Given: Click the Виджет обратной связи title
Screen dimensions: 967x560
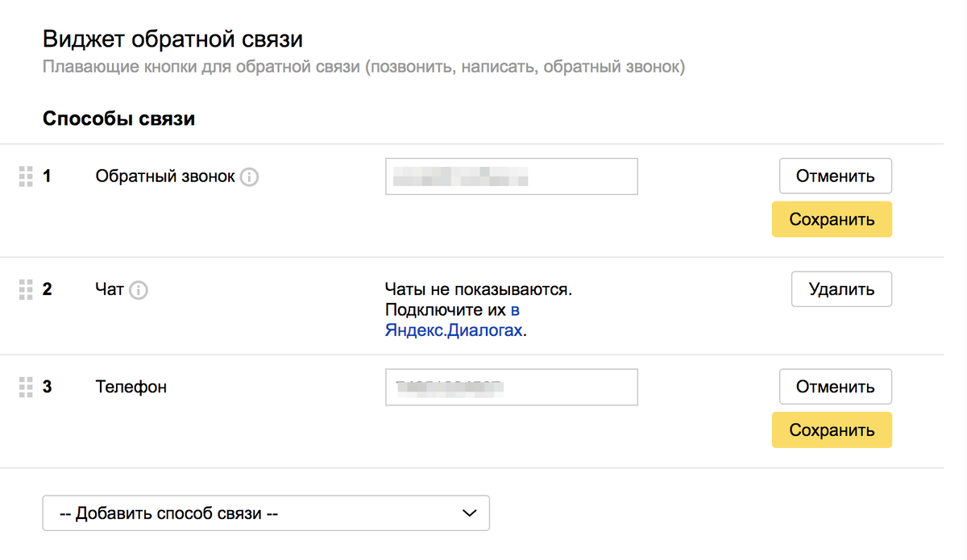Looking at the screenshot, I should pos(172,39).
